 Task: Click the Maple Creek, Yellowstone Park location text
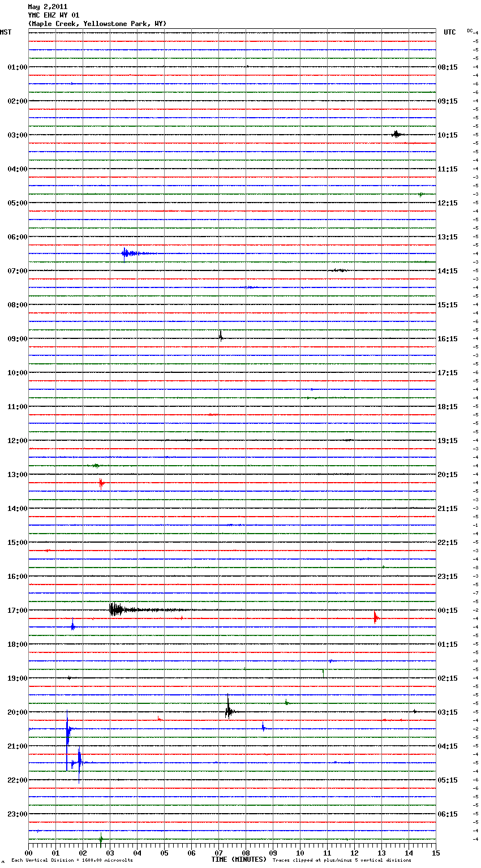click(97, 24)
